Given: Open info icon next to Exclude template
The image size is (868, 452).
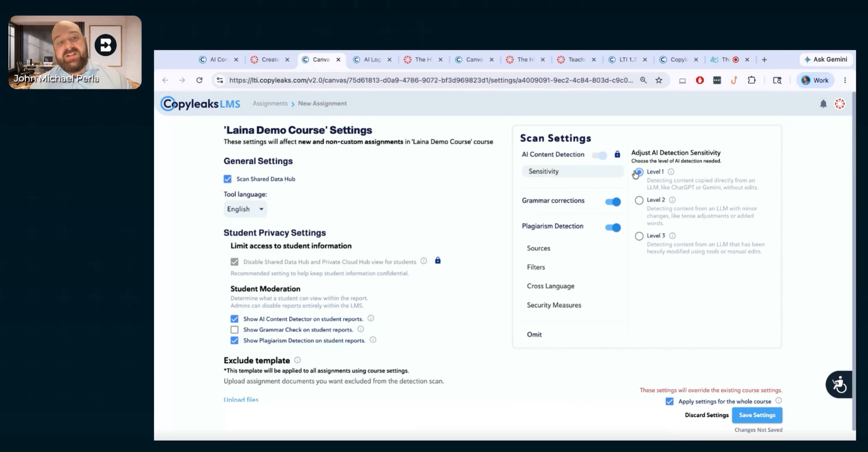Looking at the screenshot, I should (x=297, y=360).
